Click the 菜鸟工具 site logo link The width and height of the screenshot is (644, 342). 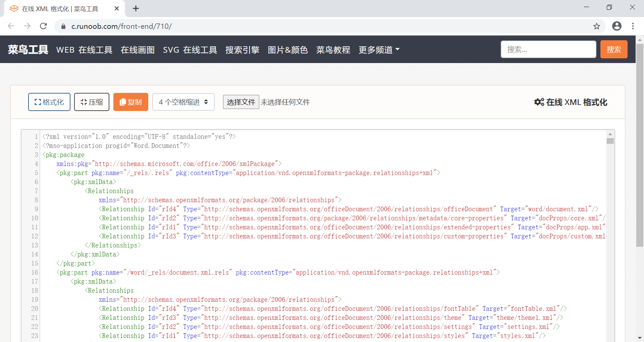click(28, 50)
